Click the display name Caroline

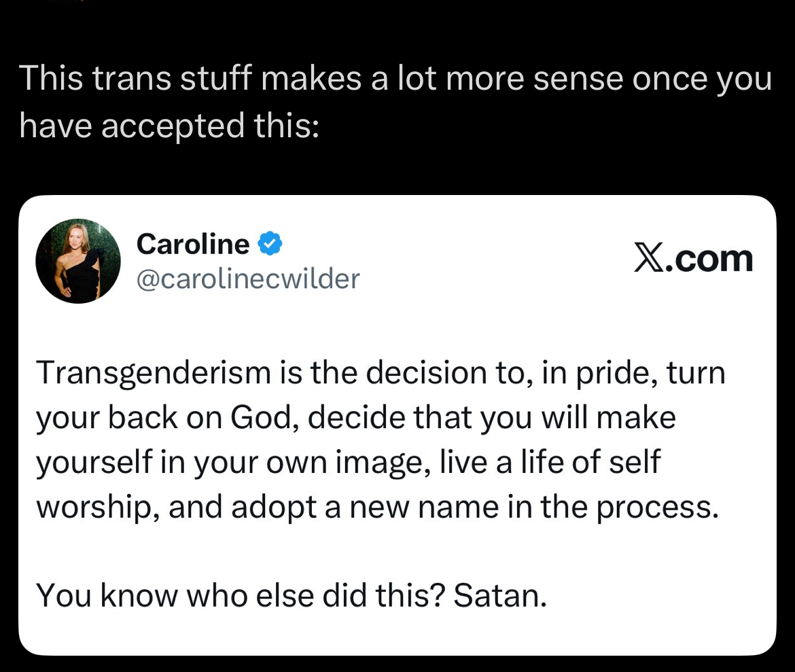click(193, 244)
